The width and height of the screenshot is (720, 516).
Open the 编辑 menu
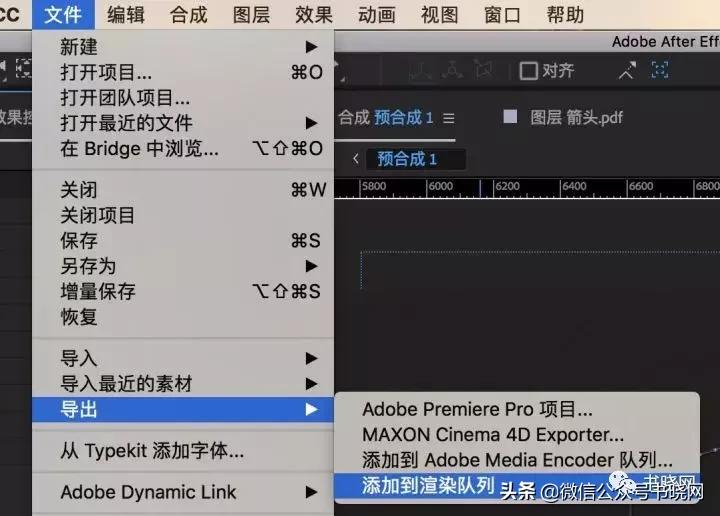pyautogui.click(x=126, y=15)
